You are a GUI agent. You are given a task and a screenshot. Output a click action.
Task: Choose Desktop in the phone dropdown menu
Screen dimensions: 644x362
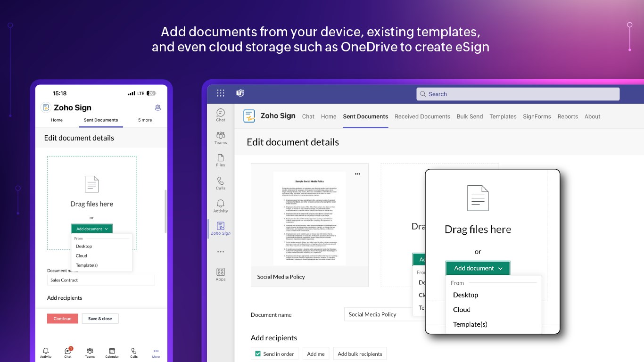[x=84, y=246]
